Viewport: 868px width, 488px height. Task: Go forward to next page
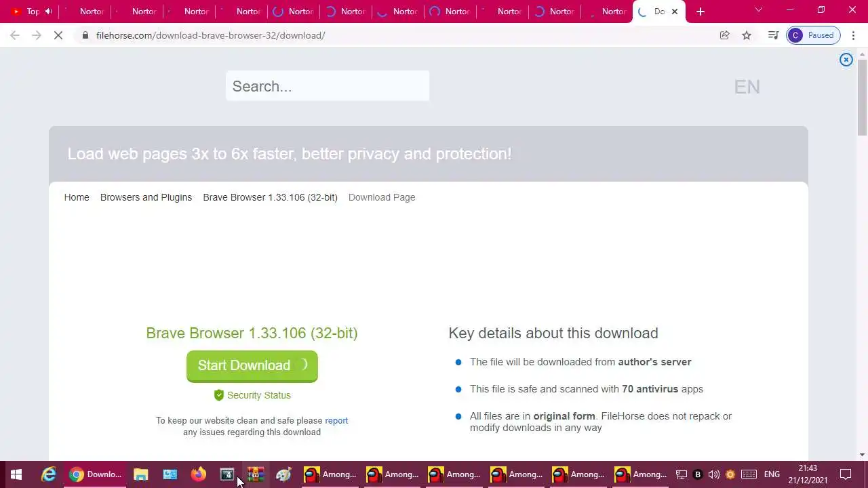click(x=37, y=35)
